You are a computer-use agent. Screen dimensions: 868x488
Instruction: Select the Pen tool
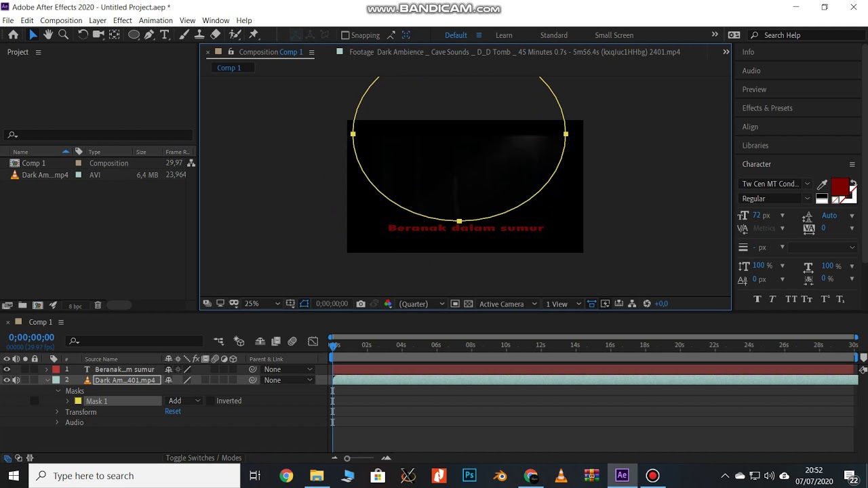149,35
